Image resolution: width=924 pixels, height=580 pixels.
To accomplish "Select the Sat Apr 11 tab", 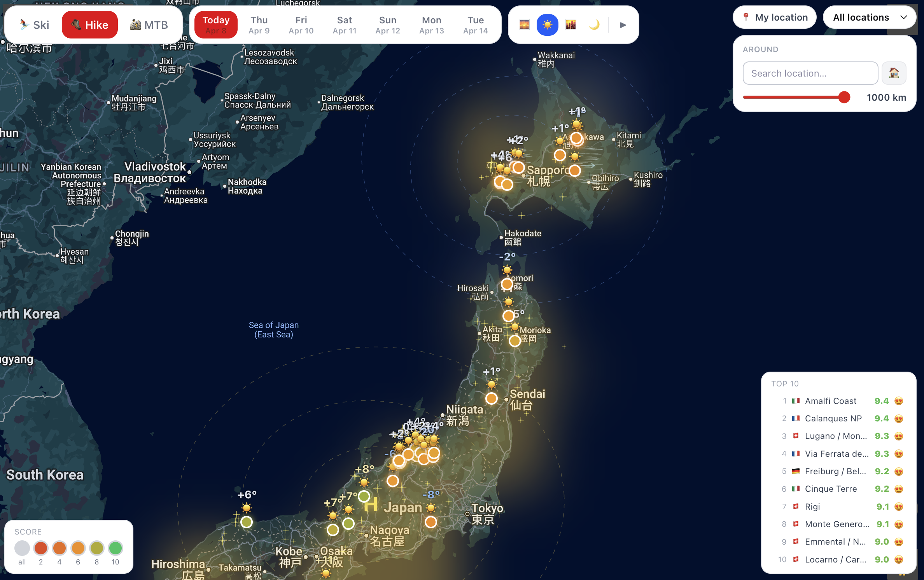I will tap(344, 25).
